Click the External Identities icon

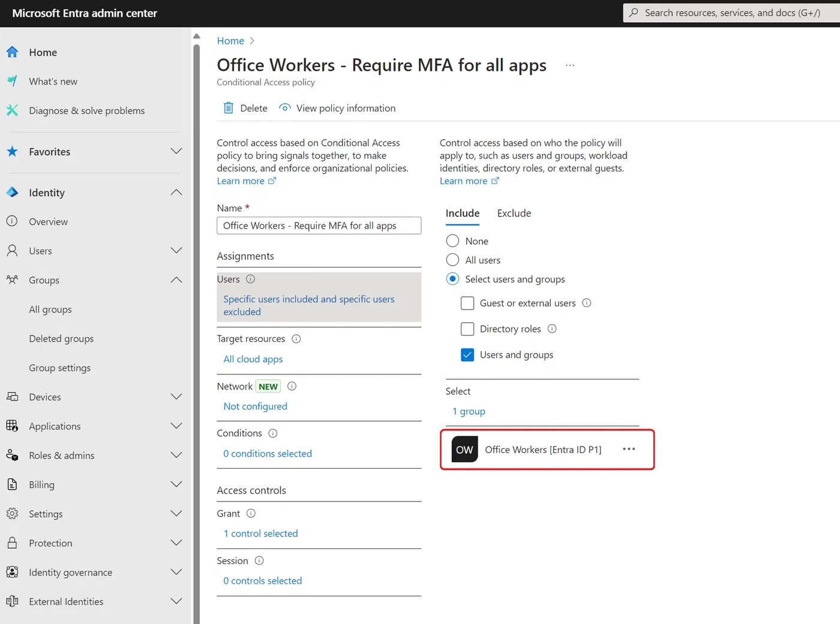click(x=12, y=601)
